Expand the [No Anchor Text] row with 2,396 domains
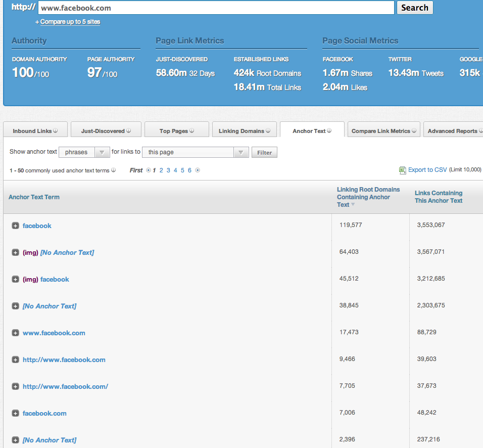This screenshot has width=483, height=448. click(x=15, y=440)
